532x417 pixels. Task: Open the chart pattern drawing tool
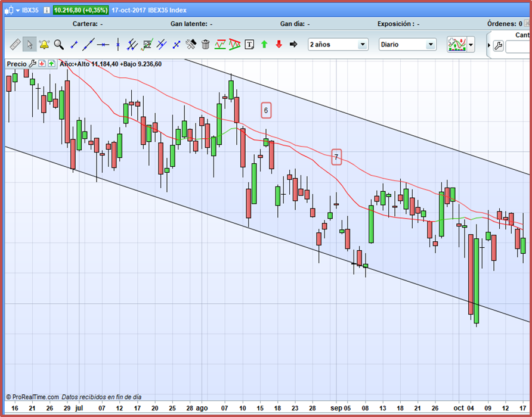pos(147,45)
